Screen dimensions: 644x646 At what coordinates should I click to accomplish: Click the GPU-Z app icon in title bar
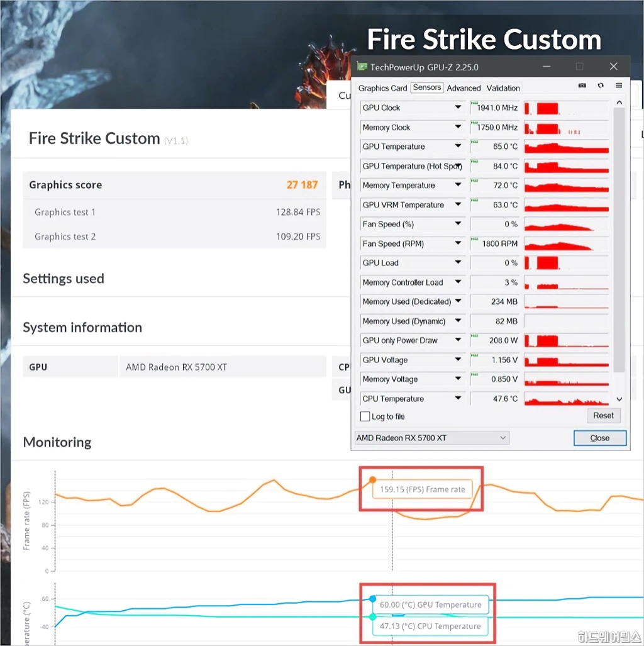tap(362, 67)
